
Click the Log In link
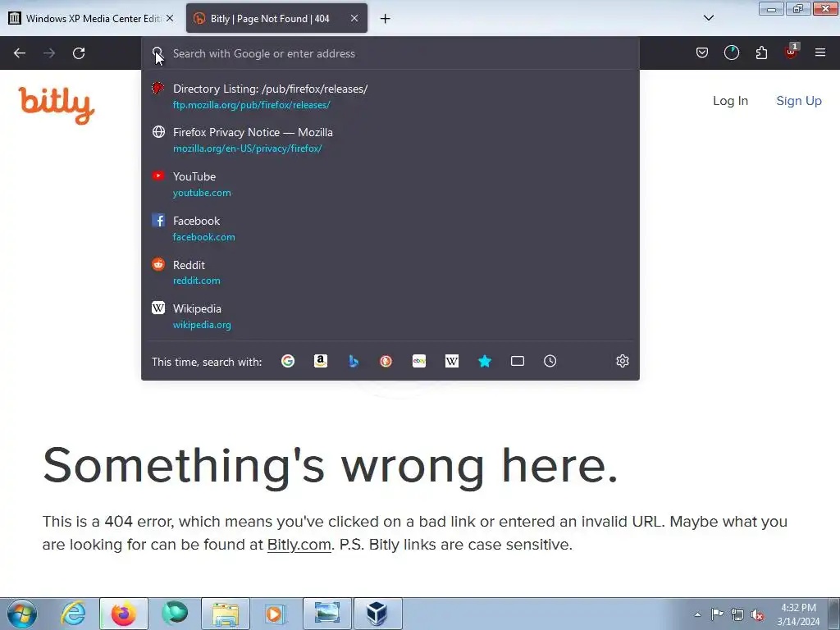coord(730,101)
